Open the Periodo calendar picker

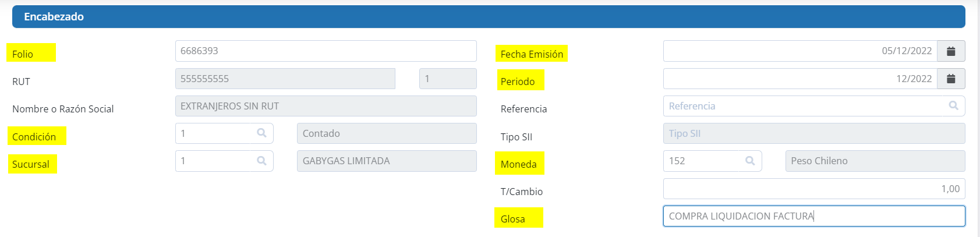pos(951,79)
